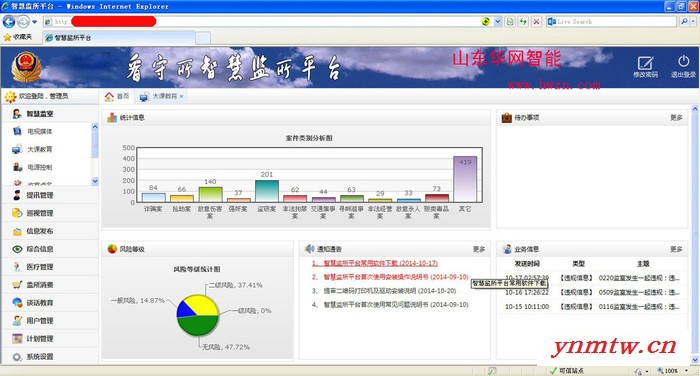Click the Live Search input box
Viewport: 700px width, 376px height.
[x=612, y=21]
